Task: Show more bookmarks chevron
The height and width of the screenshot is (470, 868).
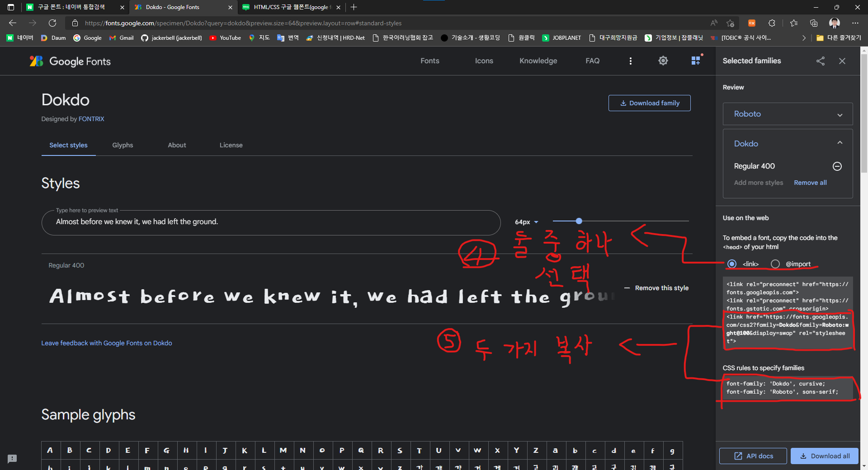Action: (x=804, y=38)
